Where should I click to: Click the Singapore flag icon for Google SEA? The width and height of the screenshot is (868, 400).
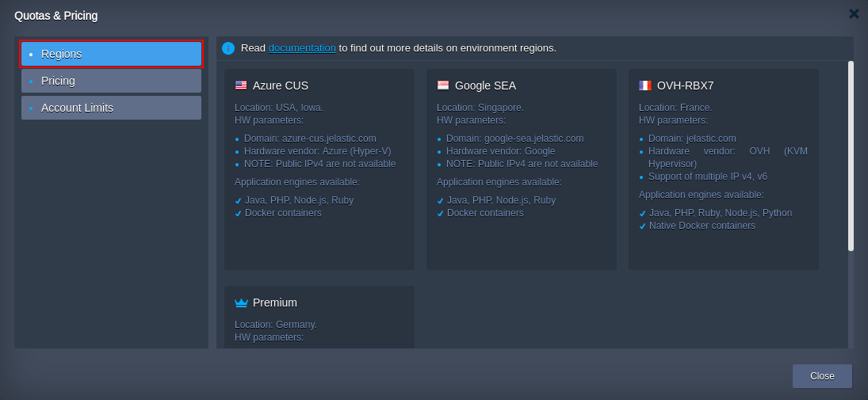pyautogui.click(x=443, y=86)
